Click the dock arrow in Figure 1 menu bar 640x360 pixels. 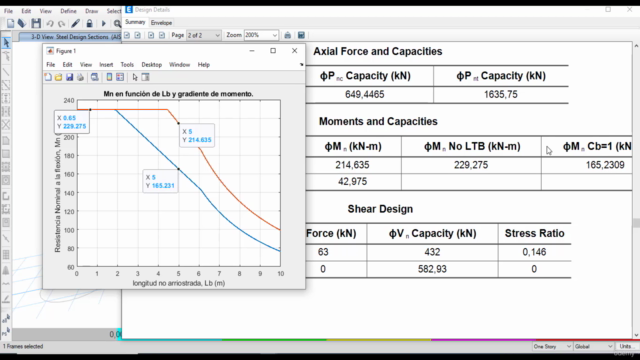[x=301, y=64]
